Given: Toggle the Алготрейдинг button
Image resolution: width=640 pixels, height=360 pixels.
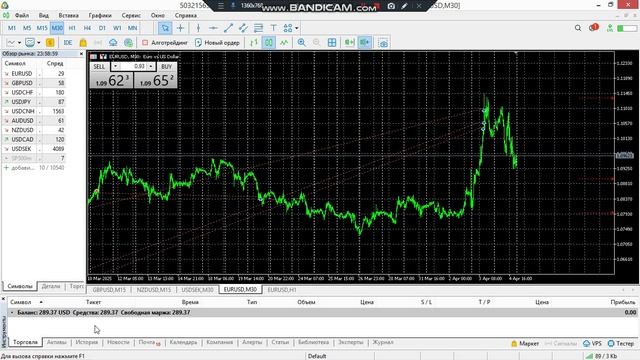Looking at the screenshot, I should point(164,43).
